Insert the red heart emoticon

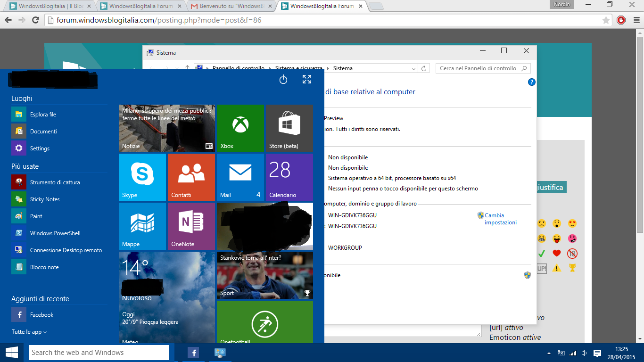tap(557, 254)
